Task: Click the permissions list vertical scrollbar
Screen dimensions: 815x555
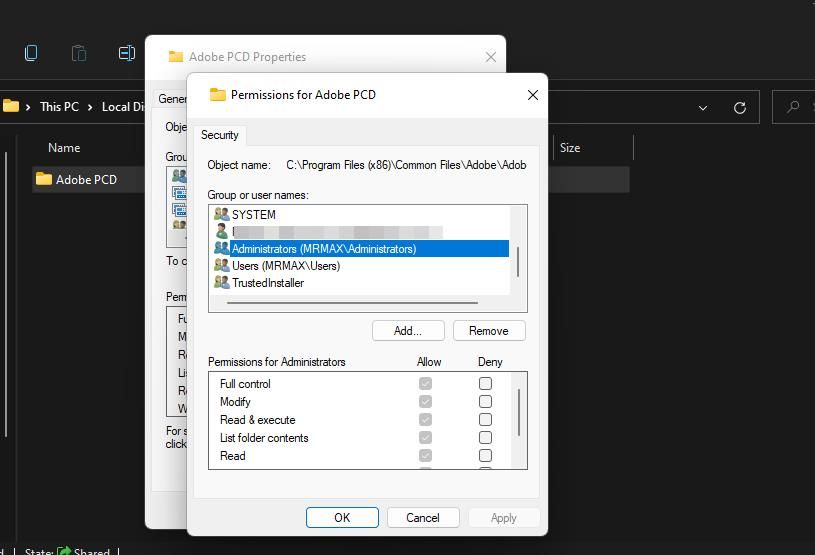Action: [x=518, y=412]
